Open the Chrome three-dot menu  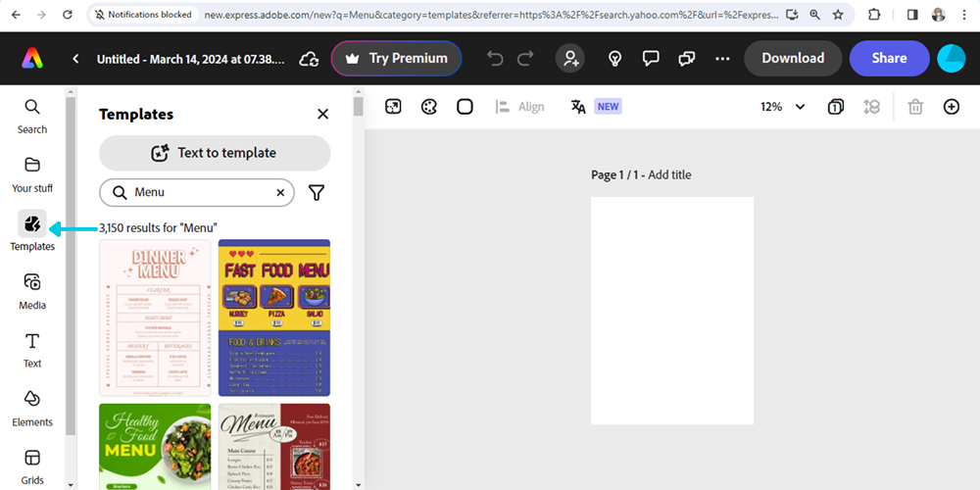pos(964,15)
